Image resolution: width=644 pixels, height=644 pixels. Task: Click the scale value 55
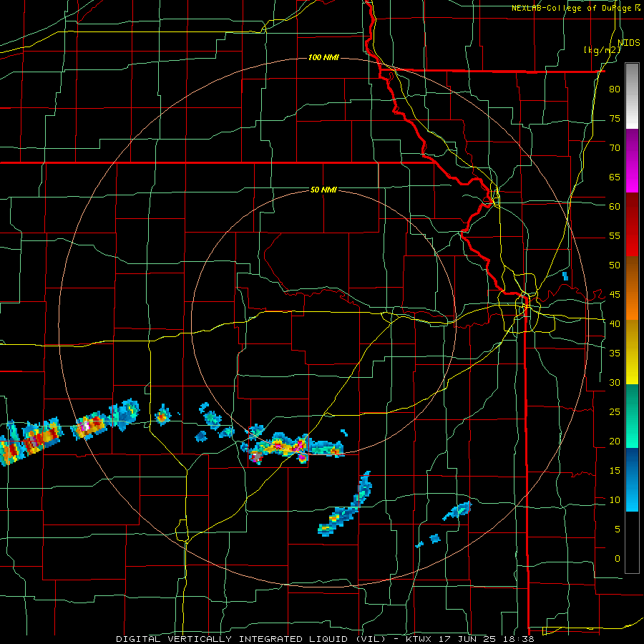(x=615, y=236)
